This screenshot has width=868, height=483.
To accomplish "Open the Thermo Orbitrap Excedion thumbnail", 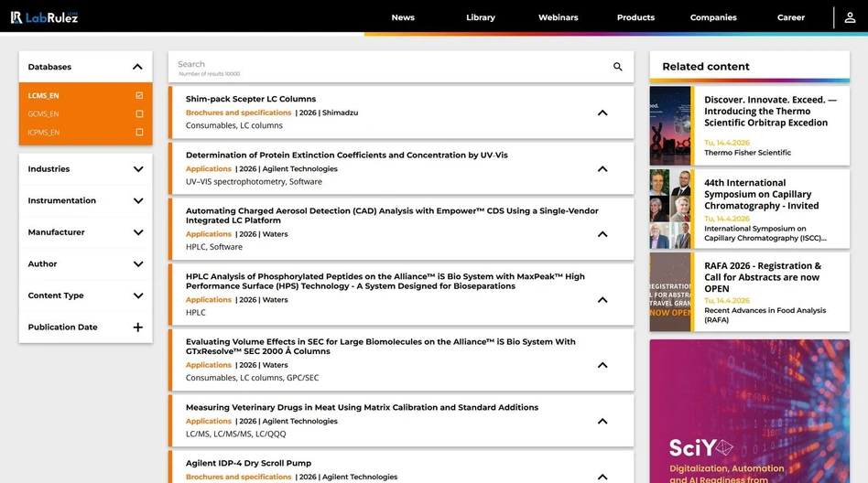I will pyautogui.click(x=670, y=125).
